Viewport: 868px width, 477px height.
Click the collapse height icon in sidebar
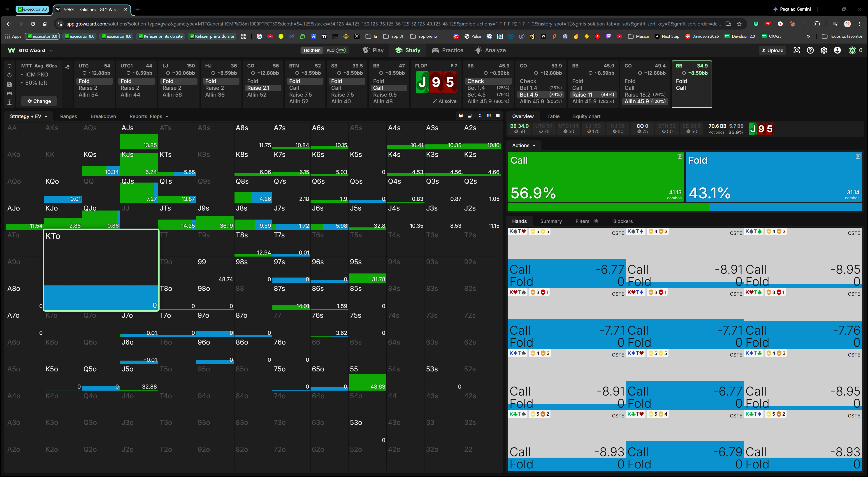click(9, 102)
